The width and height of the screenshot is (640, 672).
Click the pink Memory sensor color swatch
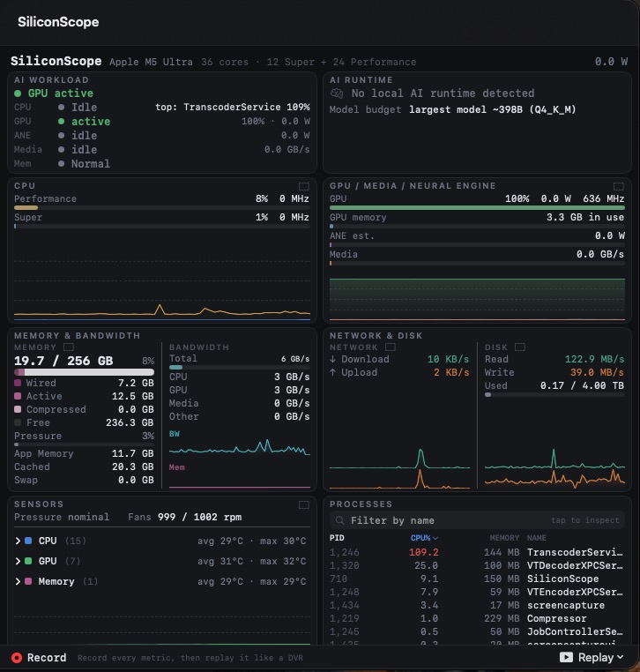(28, 581)
